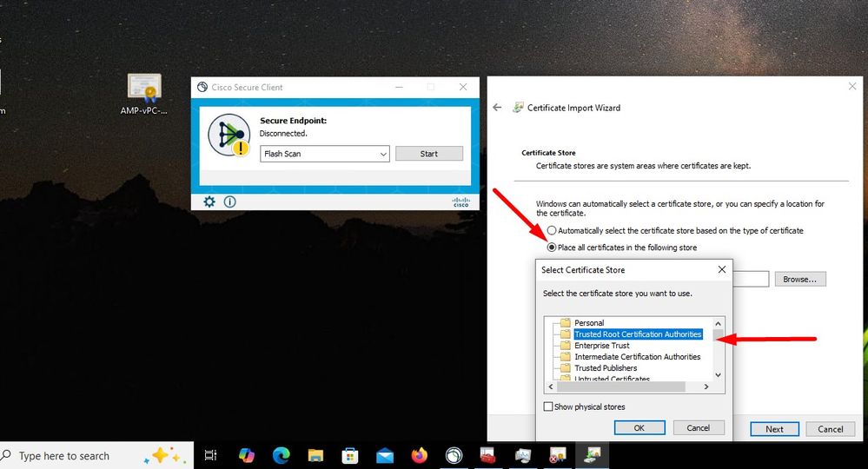Select the Trusted Publishers store
868x469 pixels.
point(606,367)
